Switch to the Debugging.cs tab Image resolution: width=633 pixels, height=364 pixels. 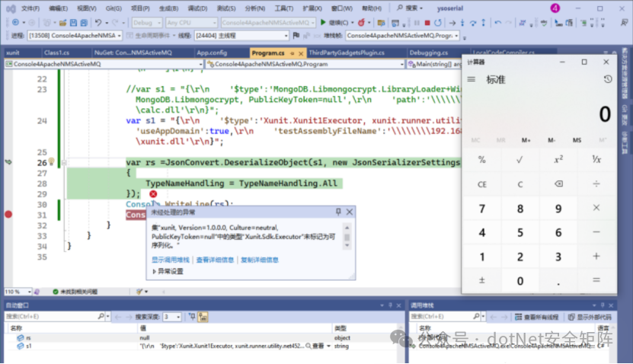point(428,53)
